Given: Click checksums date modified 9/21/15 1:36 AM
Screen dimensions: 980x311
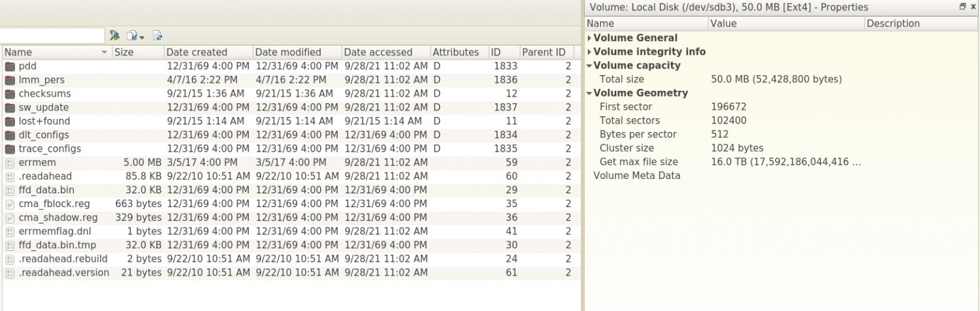Looking at the screenshot, I should [x=295, y=93].
